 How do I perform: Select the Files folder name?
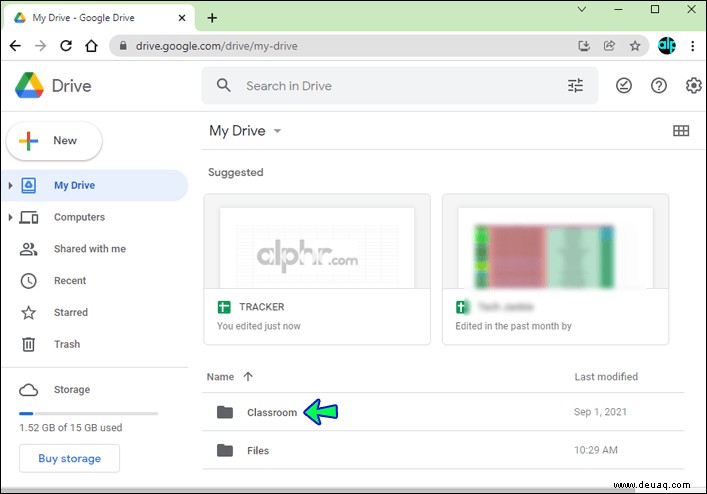258,450
